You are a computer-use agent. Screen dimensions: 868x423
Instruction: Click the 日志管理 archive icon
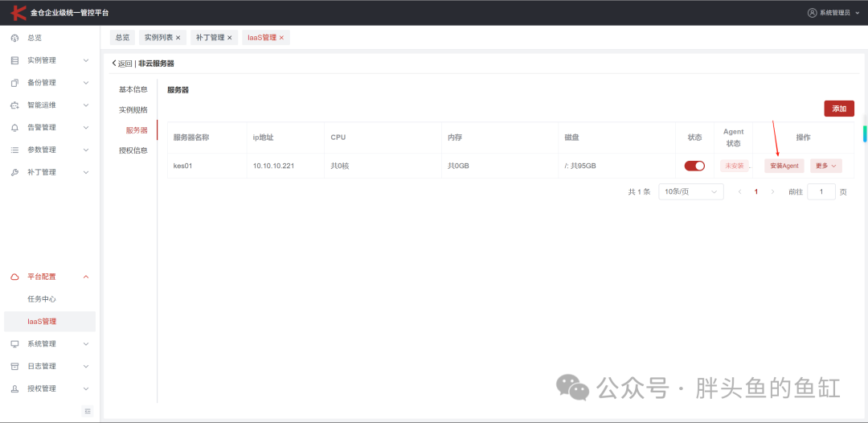(x=15, y=366)
